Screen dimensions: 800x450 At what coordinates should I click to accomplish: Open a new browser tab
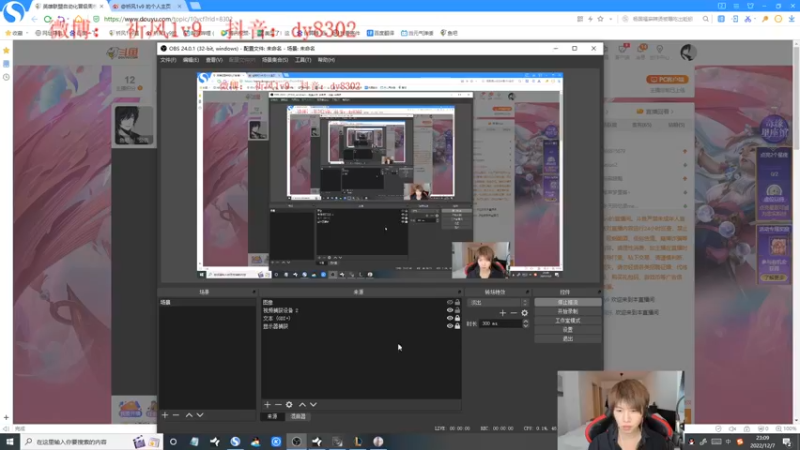click(x=195, y=6)
